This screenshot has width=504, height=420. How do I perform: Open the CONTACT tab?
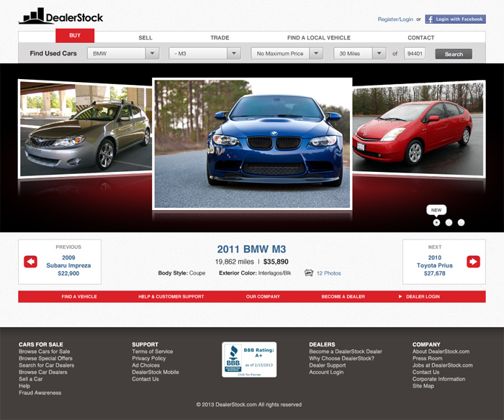pos(421,37)
